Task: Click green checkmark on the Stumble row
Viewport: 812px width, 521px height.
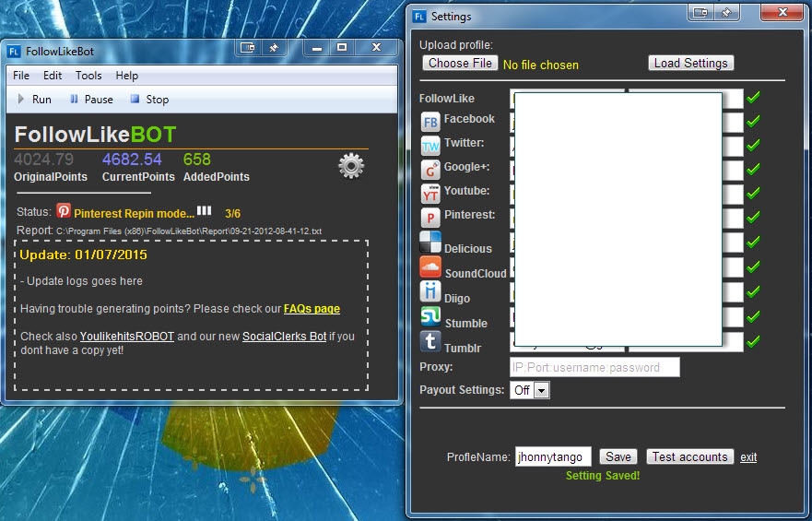Action: pyautogui.click(x=754, y=316)
